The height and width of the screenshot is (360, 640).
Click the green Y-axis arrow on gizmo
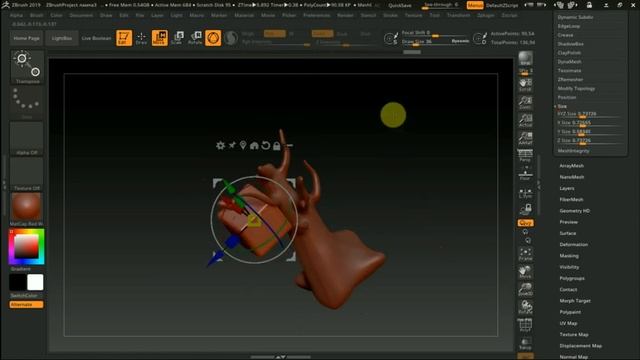pyautogui.click(x=229, y=187)
